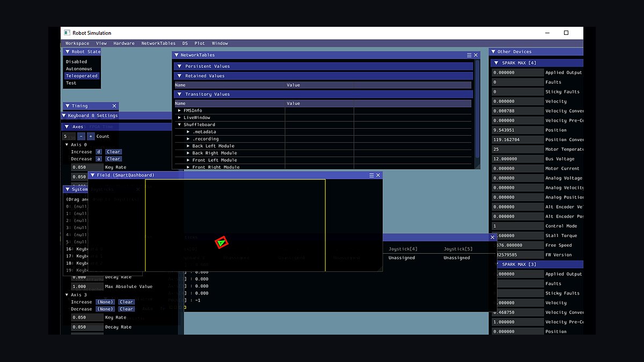The image size is (644, 362).
Task: Close the Joysticks window
Action: (492, 237)
